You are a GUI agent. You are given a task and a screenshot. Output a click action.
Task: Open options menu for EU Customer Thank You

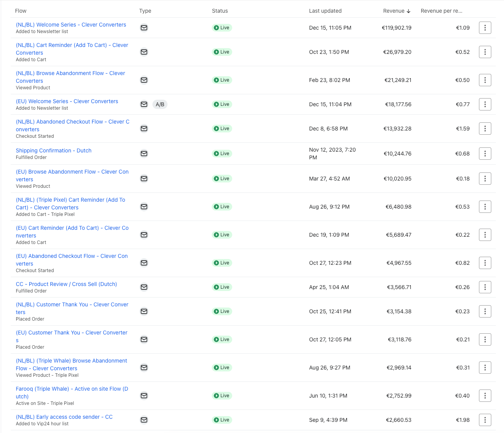click(485, 339)
